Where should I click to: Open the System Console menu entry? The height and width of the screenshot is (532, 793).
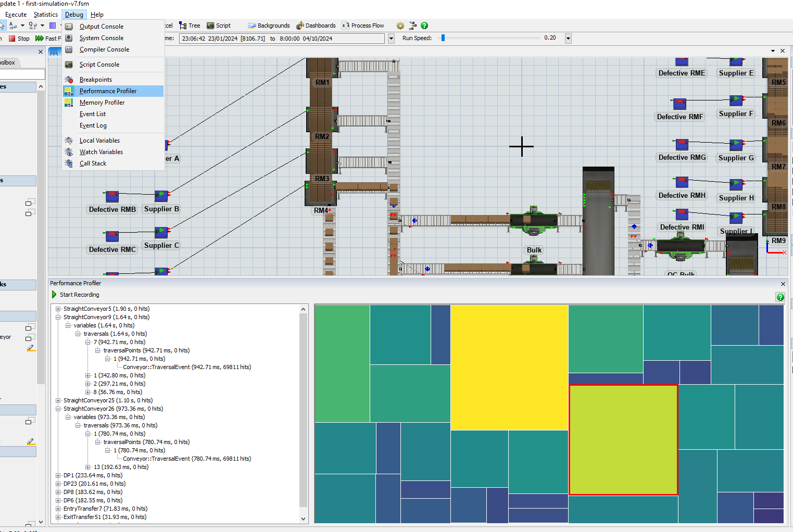pos(102,38)
